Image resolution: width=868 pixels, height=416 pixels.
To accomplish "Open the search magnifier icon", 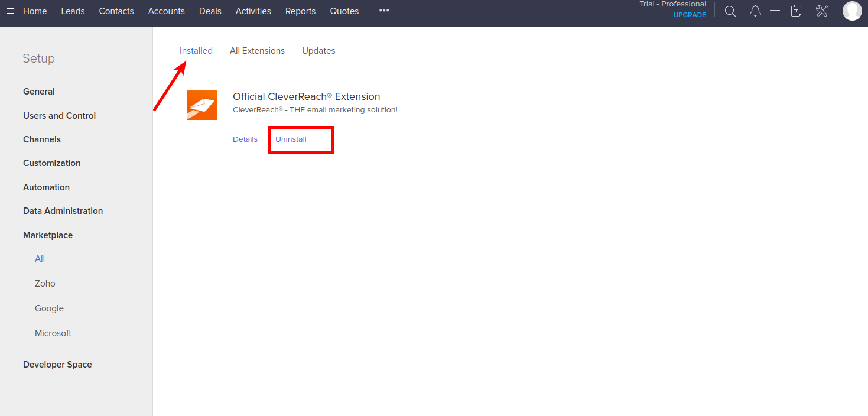I will click(x=730, y=11).
